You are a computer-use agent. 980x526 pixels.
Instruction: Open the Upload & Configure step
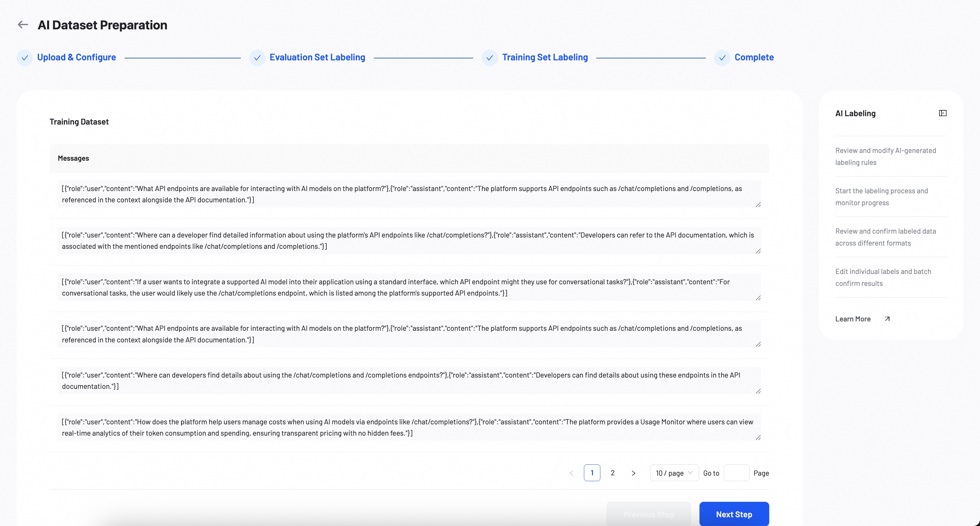point(77,57)
